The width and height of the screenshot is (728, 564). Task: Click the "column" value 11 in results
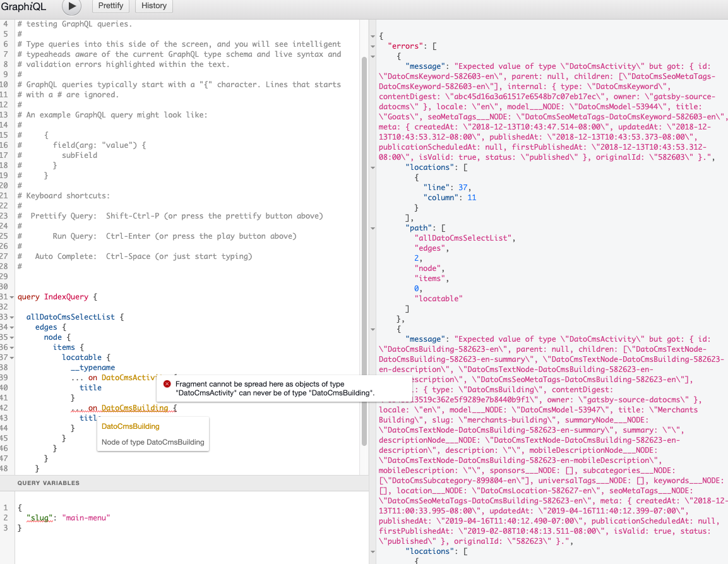[472, 198]
